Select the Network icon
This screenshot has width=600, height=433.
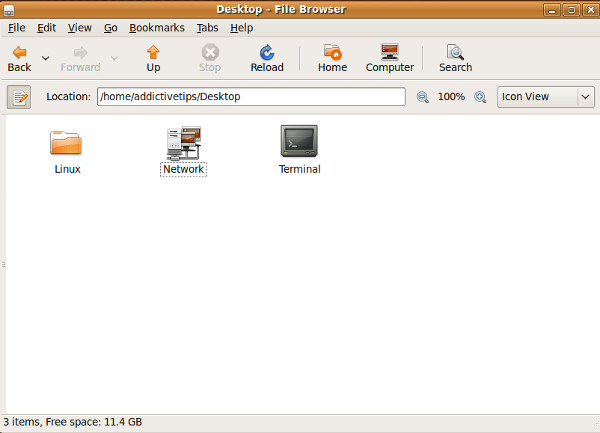[184, 143]
